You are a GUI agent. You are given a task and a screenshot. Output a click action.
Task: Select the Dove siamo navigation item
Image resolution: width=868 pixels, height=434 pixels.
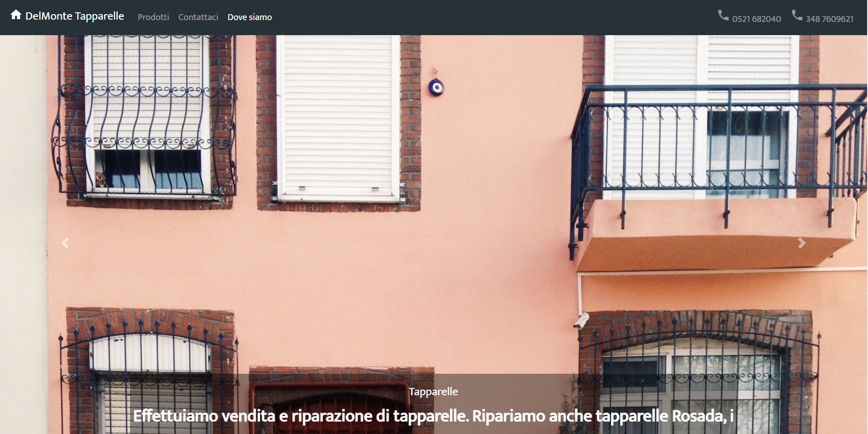pyautogui.click(x=250, y=17)
